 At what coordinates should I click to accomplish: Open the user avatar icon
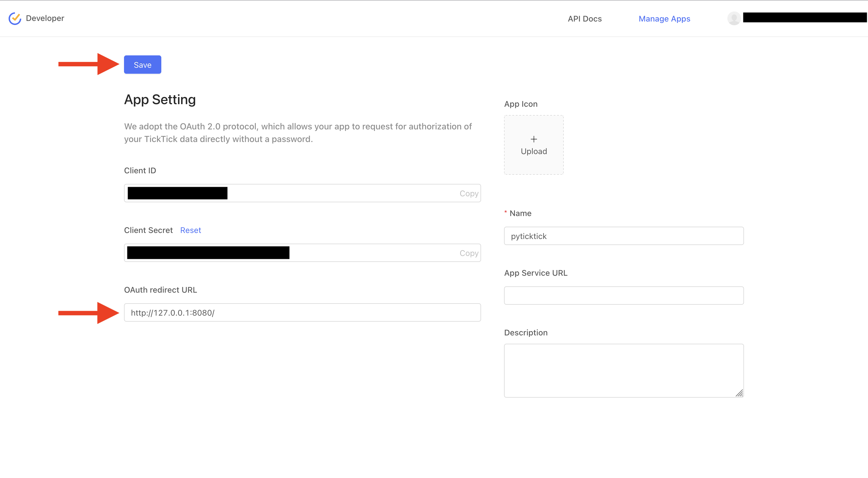(x=734, y=18)
